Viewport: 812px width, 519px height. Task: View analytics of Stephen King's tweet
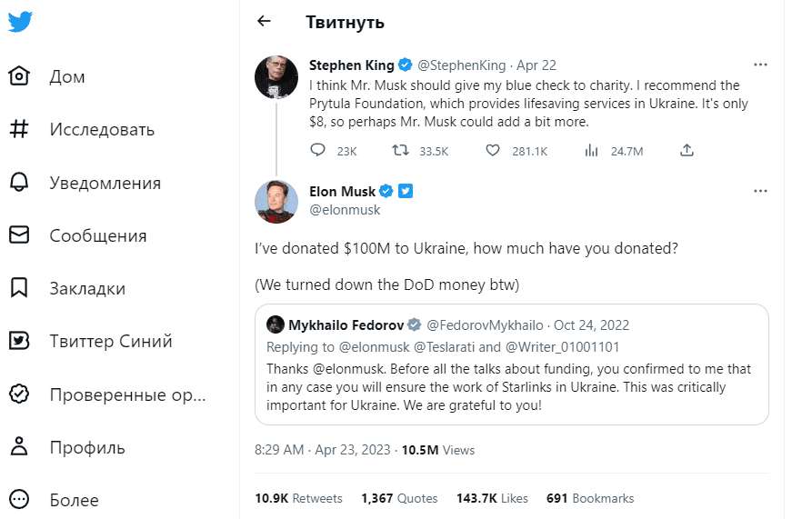tap(592, 151)
